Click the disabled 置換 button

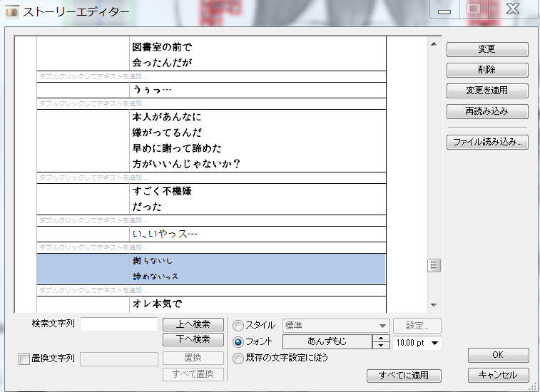[193, 358]
